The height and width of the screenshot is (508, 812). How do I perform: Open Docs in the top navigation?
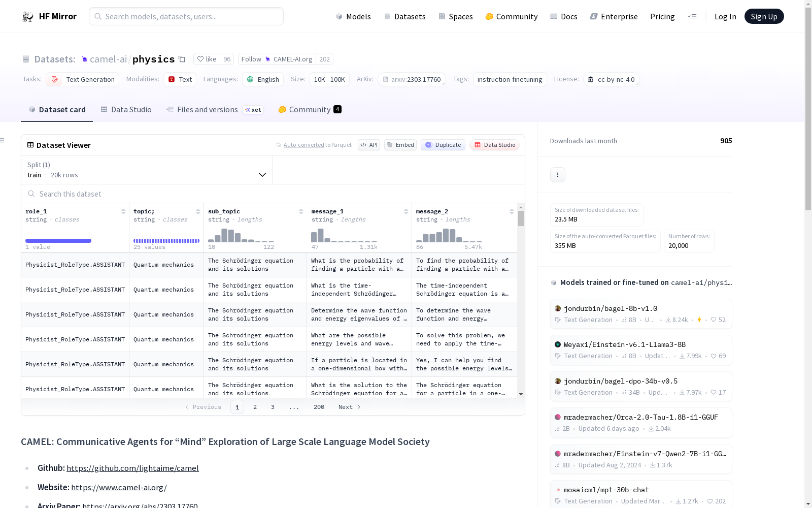point(564,17)
